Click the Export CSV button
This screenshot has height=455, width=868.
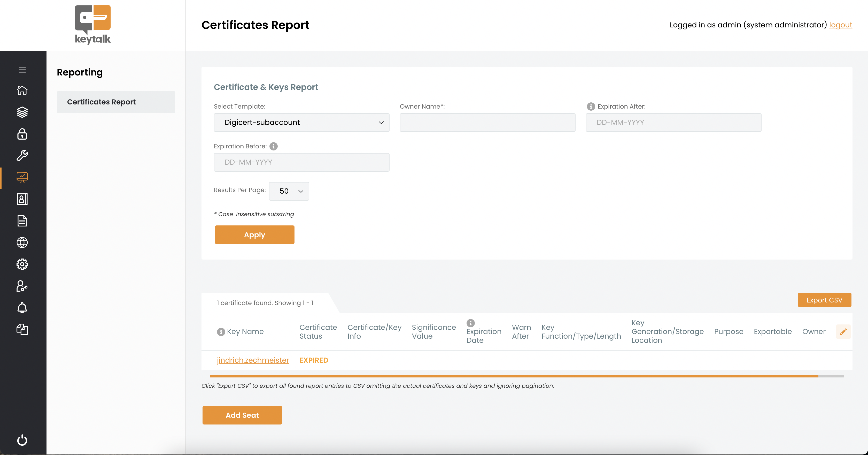tap(824, 300)
